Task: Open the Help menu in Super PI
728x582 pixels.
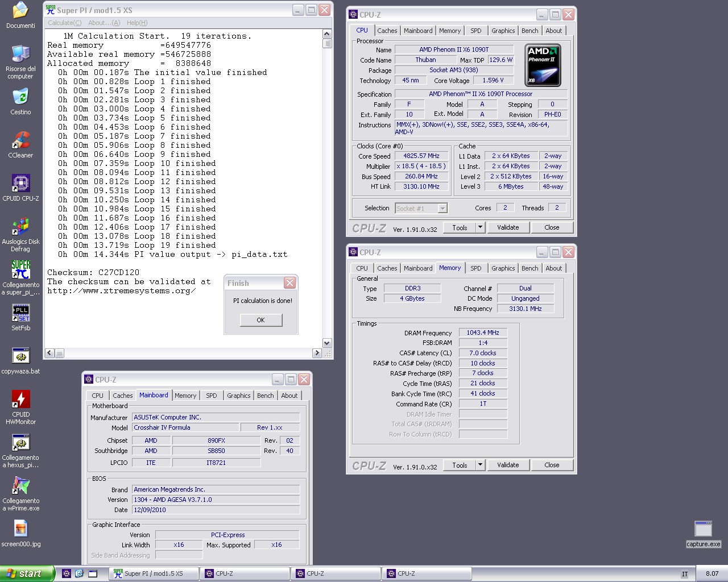Action: (137, 23)
